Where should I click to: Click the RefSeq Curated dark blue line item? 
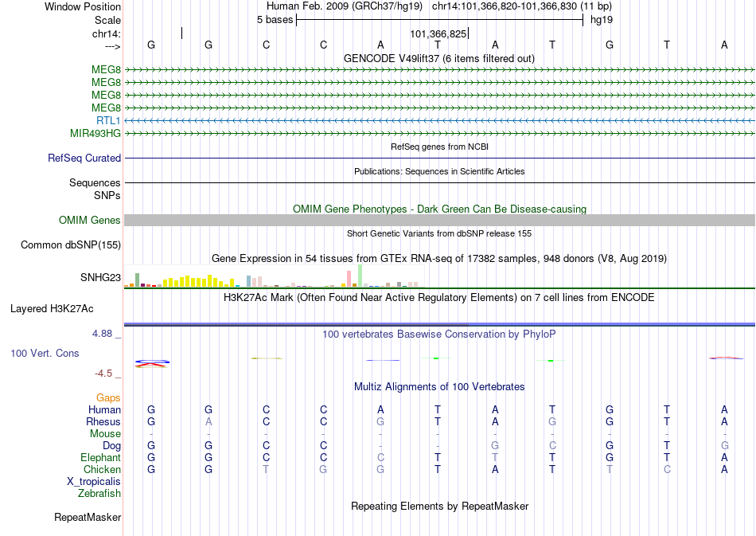[439, 158]
